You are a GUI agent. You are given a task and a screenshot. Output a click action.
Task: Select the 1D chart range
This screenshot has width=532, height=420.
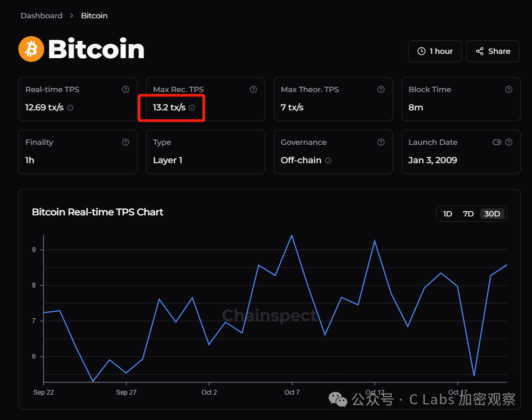click(447, 214)
